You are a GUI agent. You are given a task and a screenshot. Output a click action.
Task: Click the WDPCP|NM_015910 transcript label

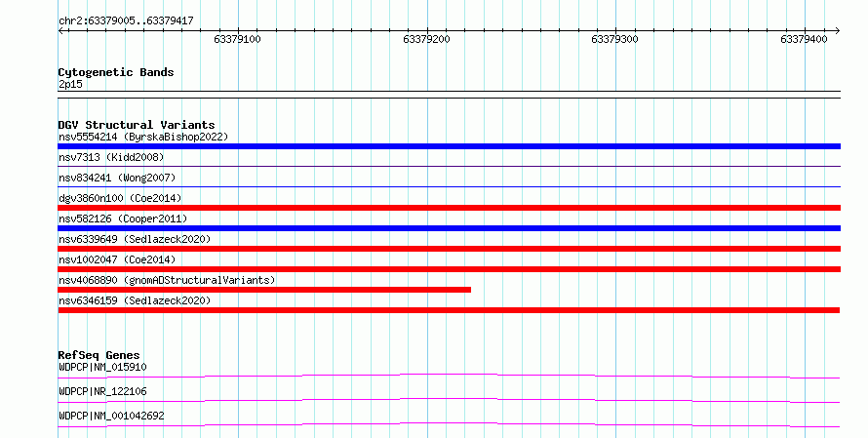102,367
